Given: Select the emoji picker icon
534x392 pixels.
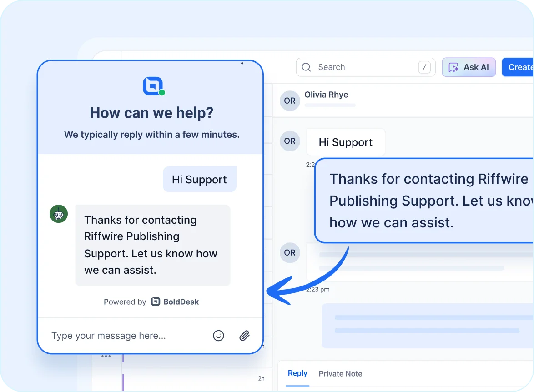Looking at the screenshot, I should (218, 335).
